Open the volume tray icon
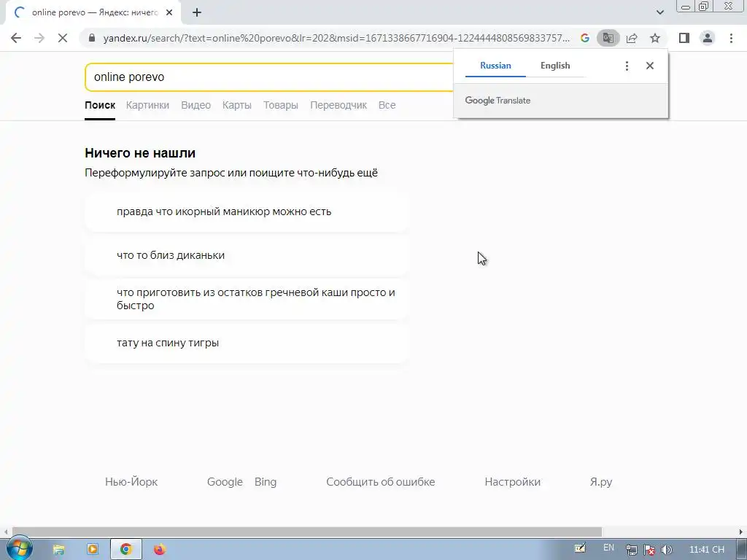Image resolution: width=747 pixels, height=560 pixels. [x=667, y=550]
